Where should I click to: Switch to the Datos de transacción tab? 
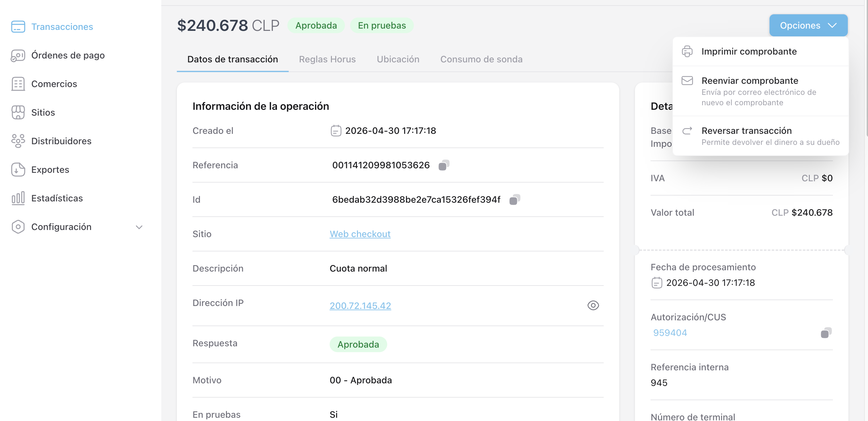coord(232,59)
